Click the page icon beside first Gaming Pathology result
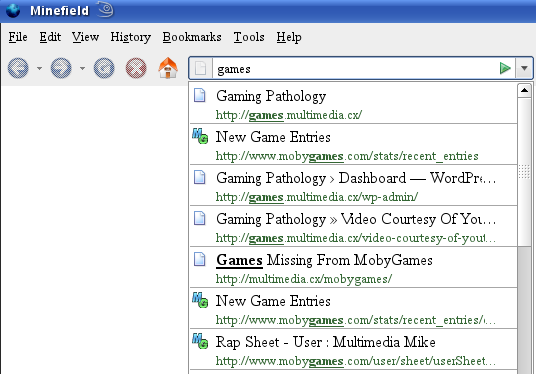The height and width of the screenshot is (374, 536). [199, 95]
